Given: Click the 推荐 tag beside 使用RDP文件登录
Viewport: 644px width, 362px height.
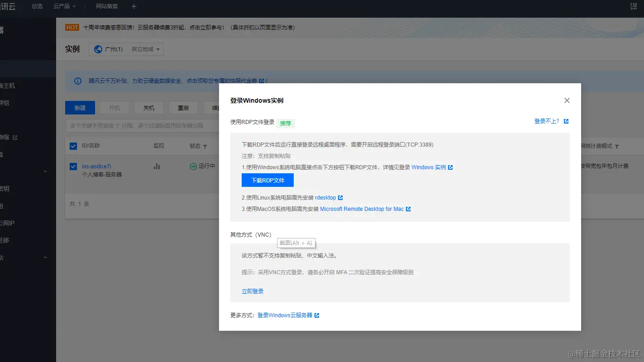Looking at the screenshot, I should coord(286,123).
